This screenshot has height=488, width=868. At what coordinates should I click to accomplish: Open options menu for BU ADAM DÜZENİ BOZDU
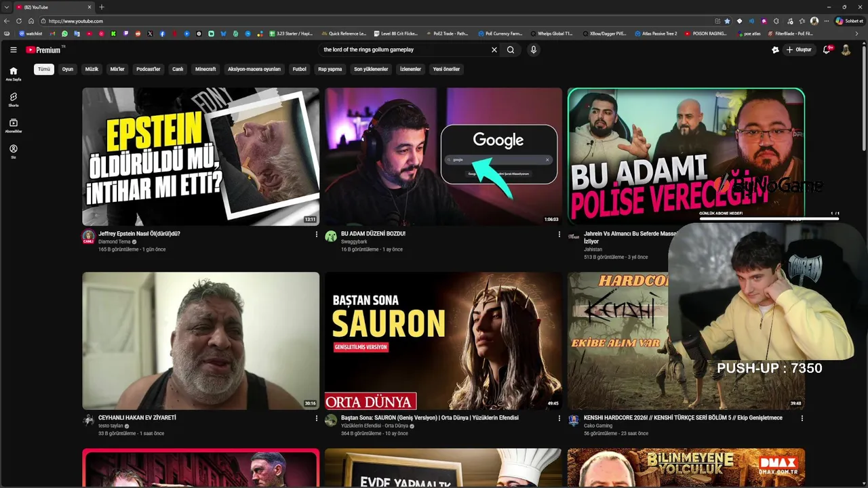(x=559, y=235)
